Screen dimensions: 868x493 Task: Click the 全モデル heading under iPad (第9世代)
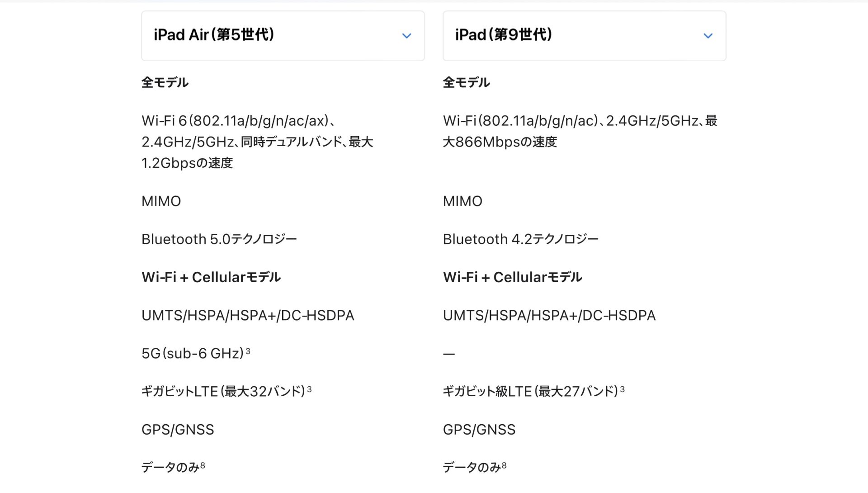coord(466,82)
